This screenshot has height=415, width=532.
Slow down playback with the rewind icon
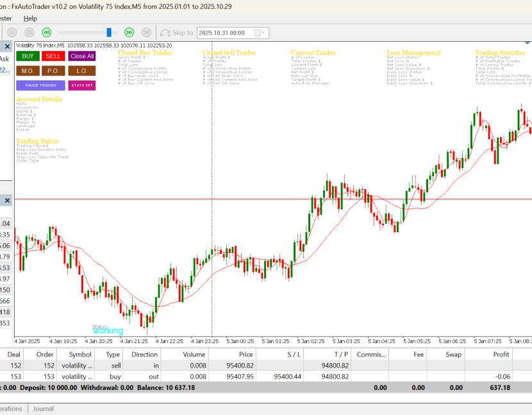click(46, 32)
